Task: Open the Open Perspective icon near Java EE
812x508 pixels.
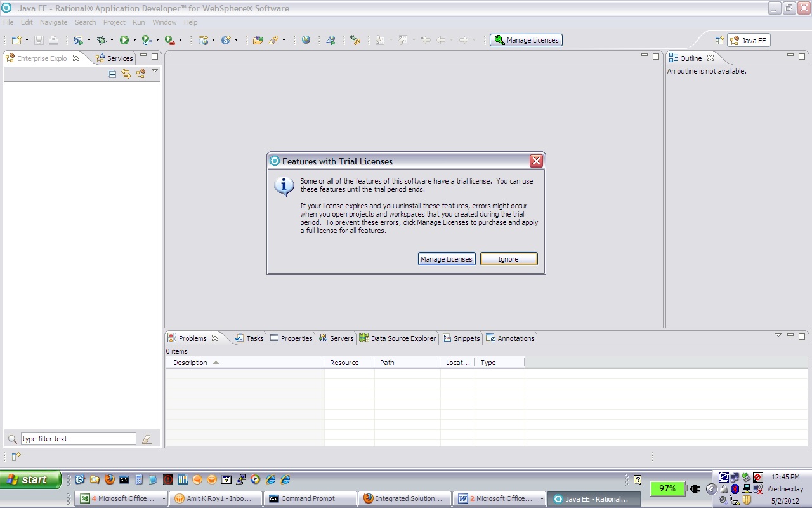Action: pyautogui.click(x=719, y=39)
